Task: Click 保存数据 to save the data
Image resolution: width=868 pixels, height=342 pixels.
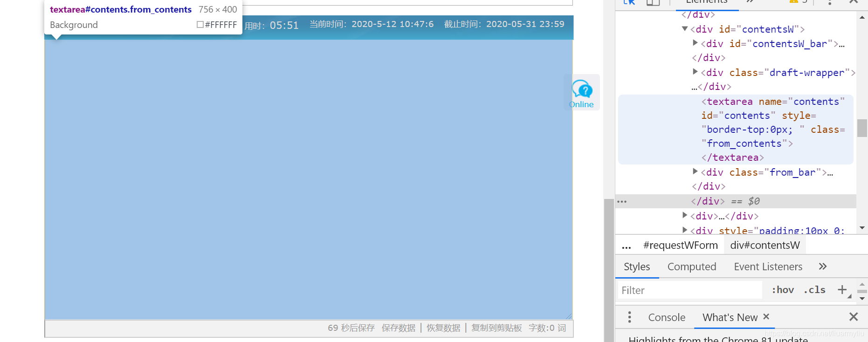Action: (x=399, y=328)
